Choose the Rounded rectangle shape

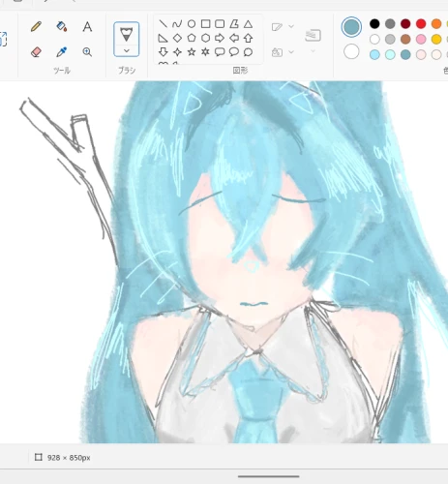220,24
